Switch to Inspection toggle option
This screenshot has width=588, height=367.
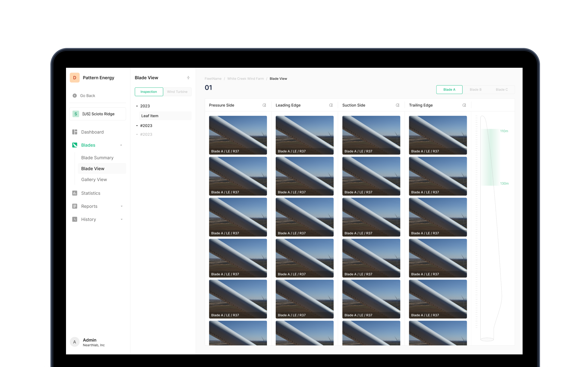tap(149, 92)
